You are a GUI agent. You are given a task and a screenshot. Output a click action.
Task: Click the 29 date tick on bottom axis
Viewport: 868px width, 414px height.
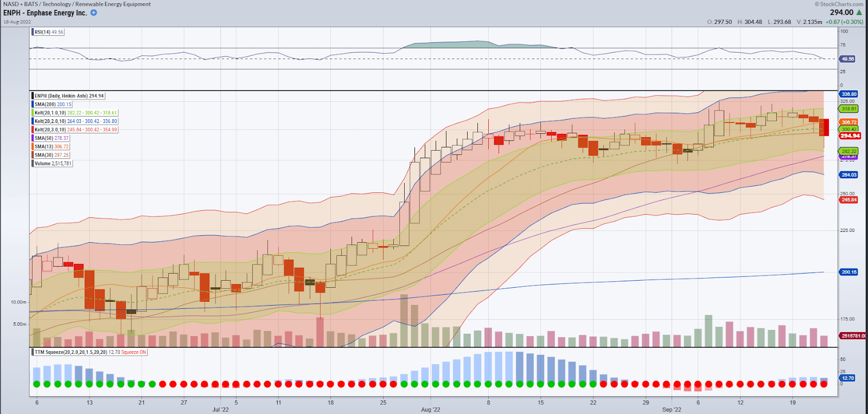(646, 403)
